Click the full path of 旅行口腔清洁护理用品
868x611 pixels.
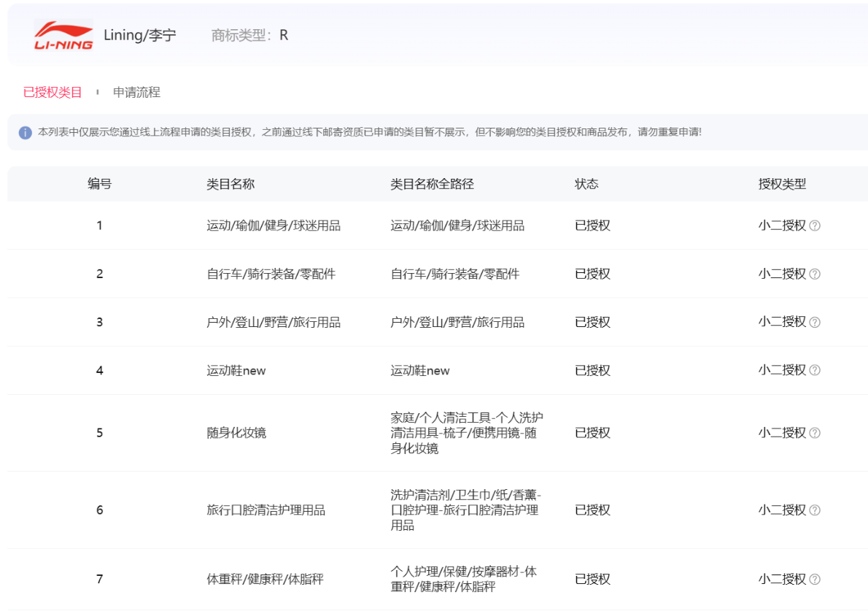[x=465, y=510]
